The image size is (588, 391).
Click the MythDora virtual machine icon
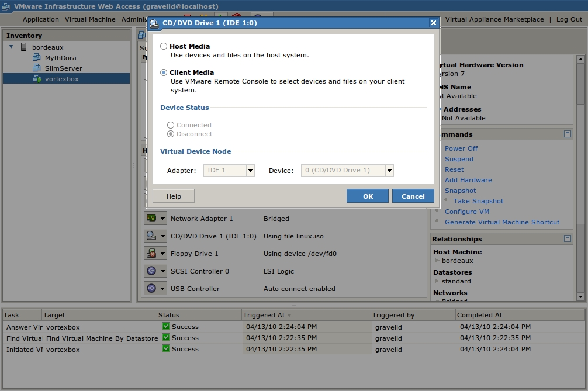click(37, 57)
